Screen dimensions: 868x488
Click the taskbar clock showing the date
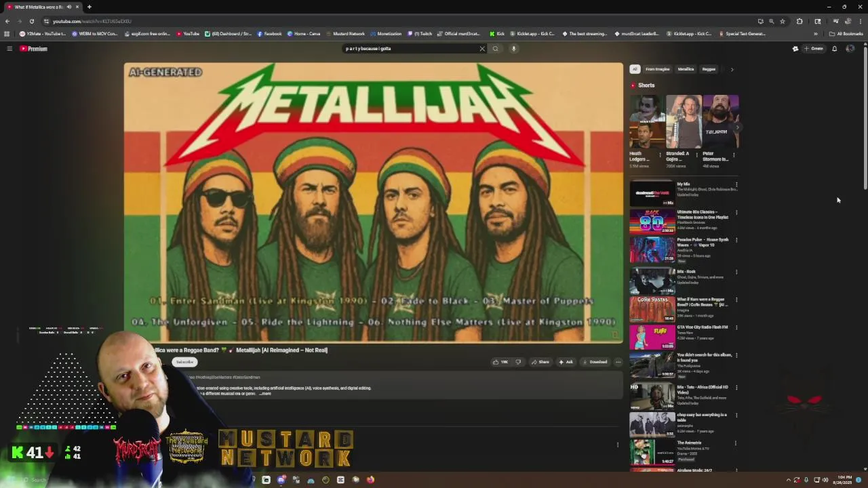844,480
